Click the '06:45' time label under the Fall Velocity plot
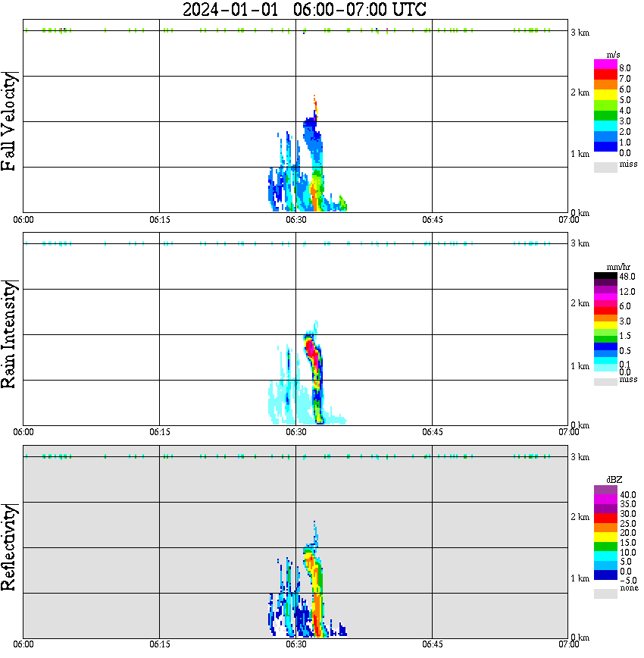Screen dimensions: 644x658 [433, 220]
